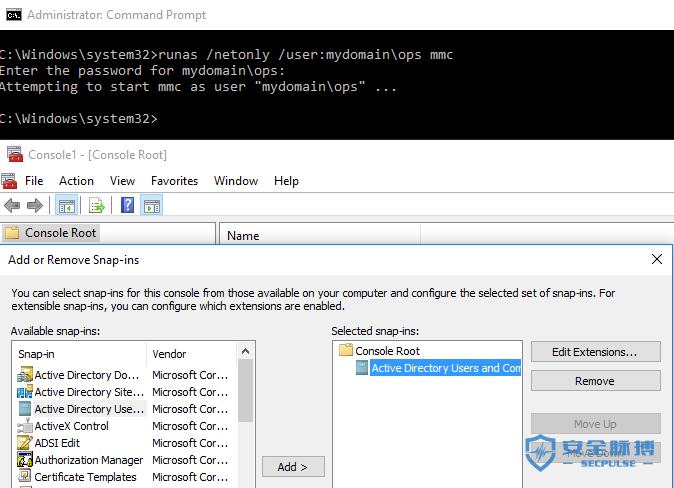This screenshot has height=488, width=674.
Task: Click the Forward arrow toolbar icon
Action: pyautogui.click(x=35, y=206)
